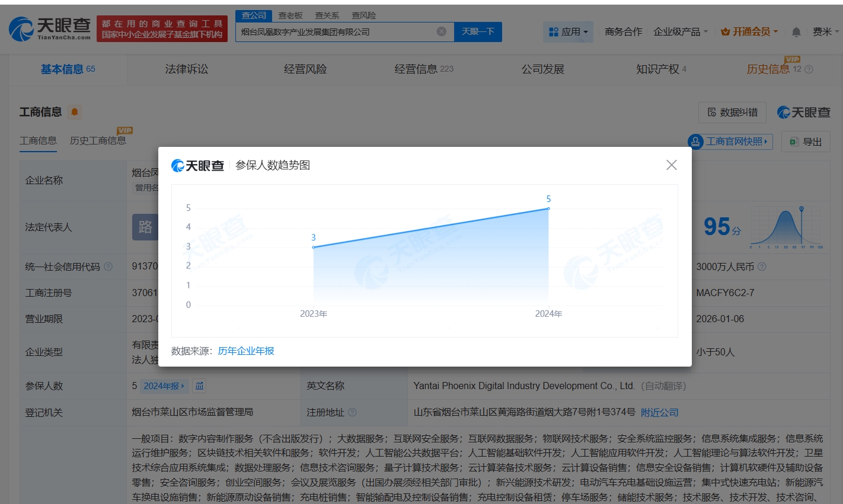
Task: Open the 法律诉讼 tab
Action: pyautogui.click(x=187, y=69)
